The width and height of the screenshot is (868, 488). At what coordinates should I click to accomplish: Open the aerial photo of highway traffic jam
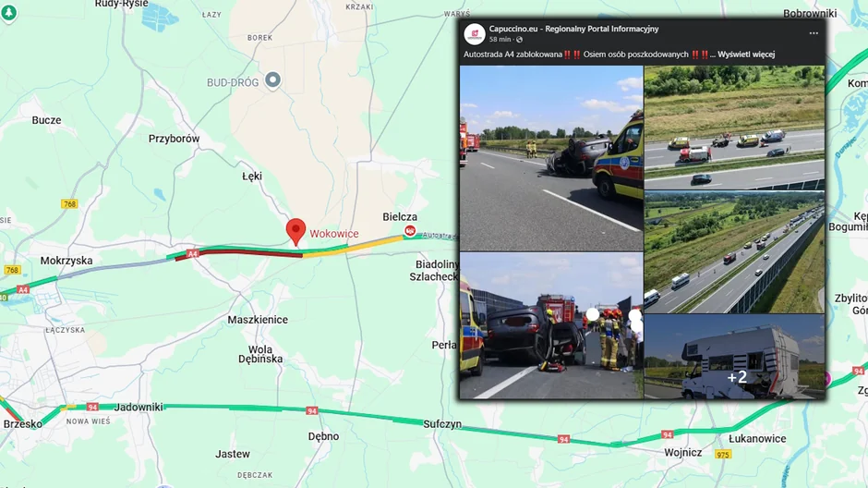pos(734,252)
